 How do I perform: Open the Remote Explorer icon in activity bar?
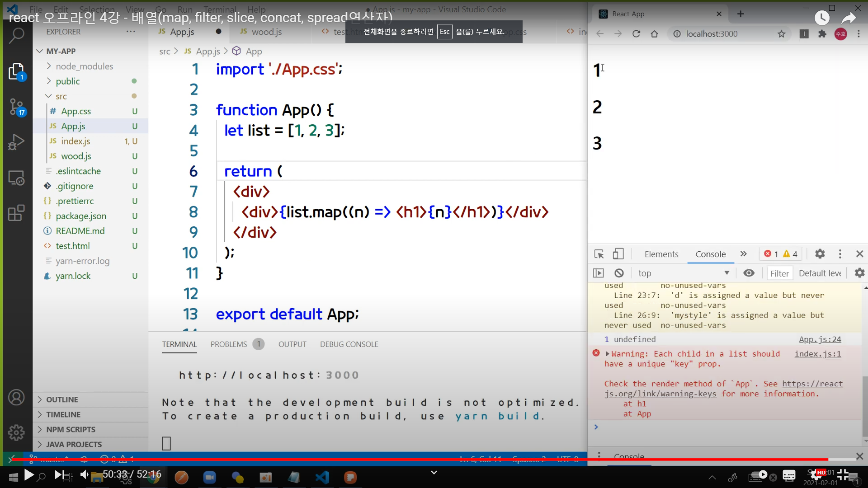[16, 178]
